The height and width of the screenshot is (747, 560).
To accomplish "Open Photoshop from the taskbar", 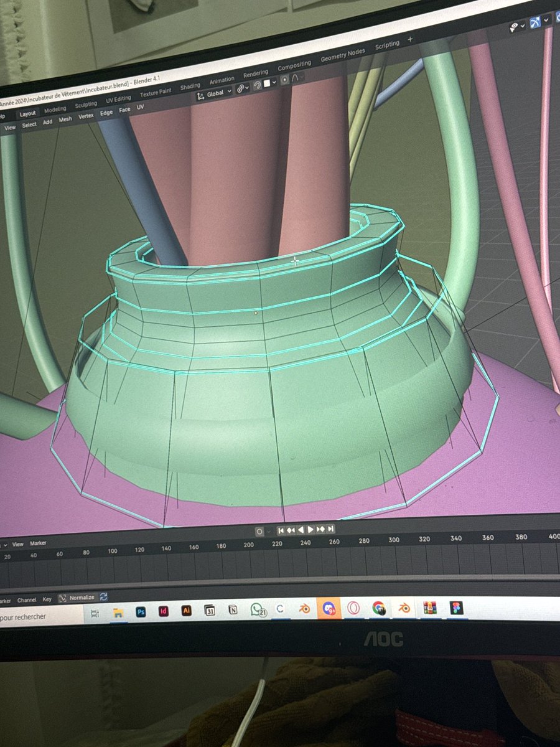I will pos(141,612).
